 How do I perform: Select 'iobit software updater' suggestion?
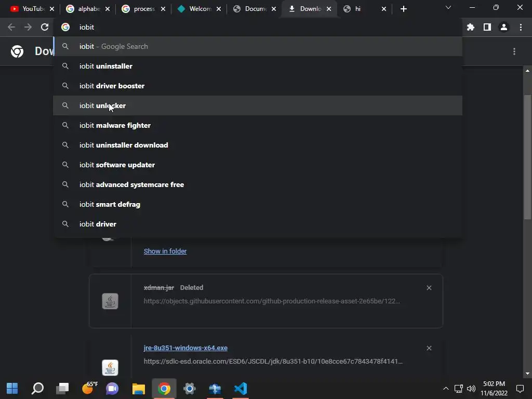(258, 165)
